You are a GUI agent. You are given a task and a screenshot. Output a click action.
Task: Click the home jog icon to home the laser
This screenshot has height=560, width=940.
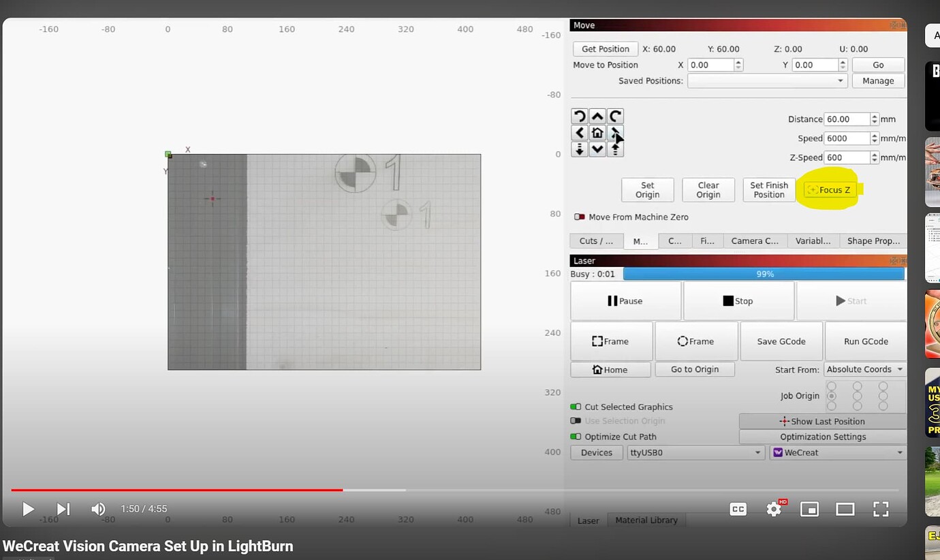(597, 132)
